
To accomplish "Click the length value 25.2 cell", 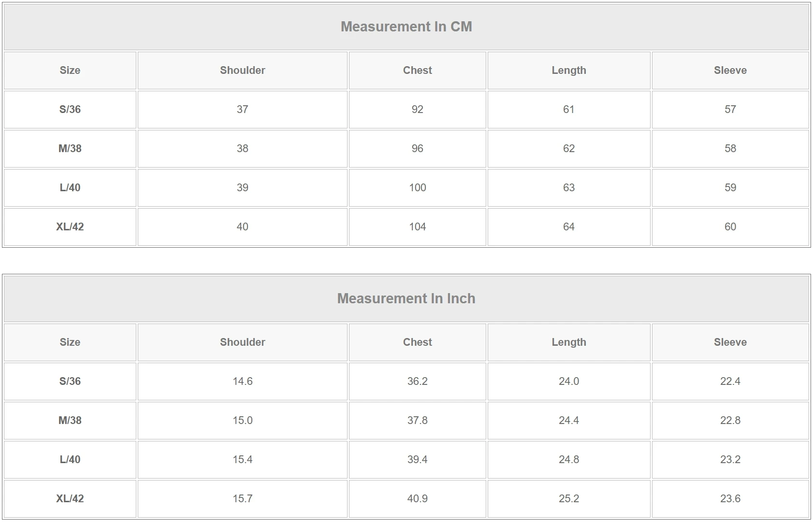I will (x=568, y=499).
